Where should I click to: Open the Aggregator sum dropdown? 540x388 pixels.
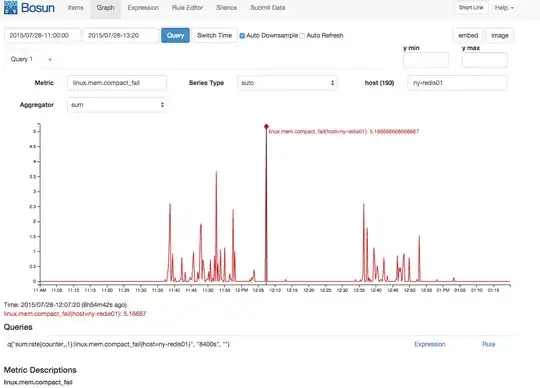coord(117,105)
